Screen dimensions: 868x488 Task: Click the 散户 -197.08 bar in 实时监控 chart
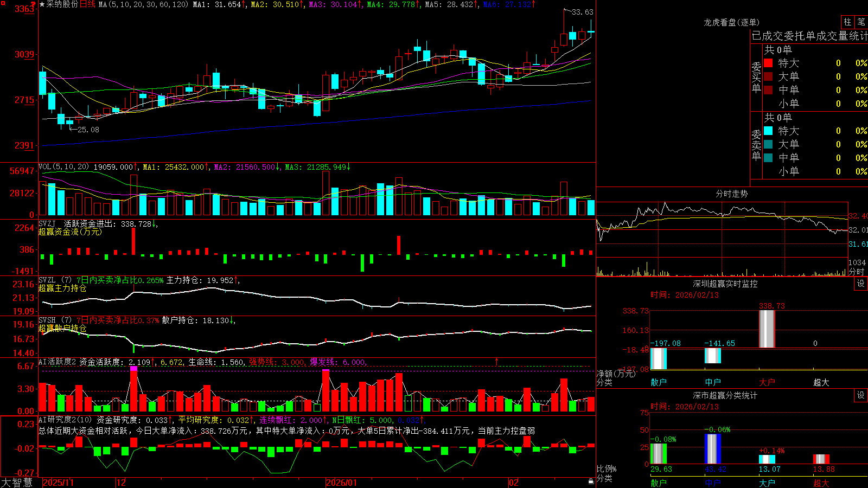(x=659, y=358)
